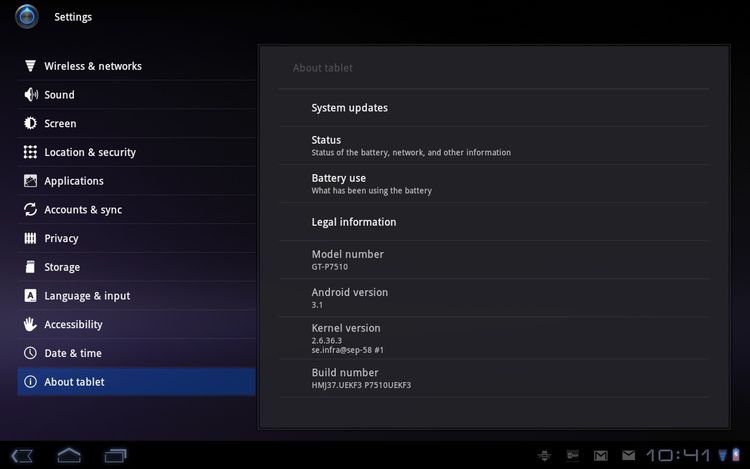This screenshot has width=750, height=469.
Task: Open Battery use details
Action: [371, 184]
